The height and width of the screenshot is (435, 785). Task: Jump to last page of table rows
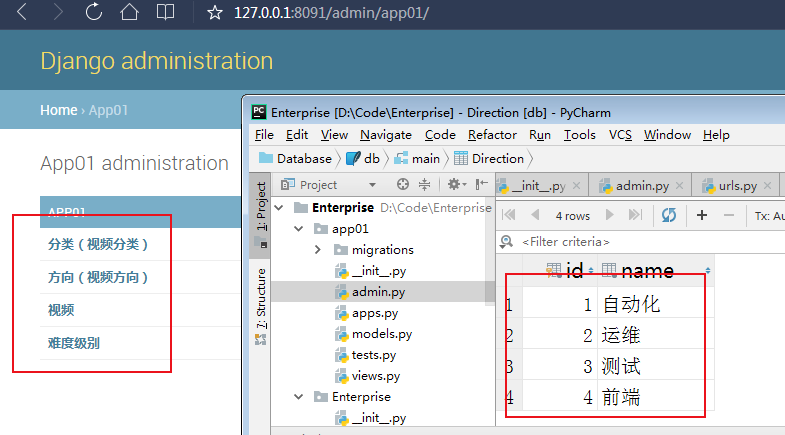[x=635, y=215]
